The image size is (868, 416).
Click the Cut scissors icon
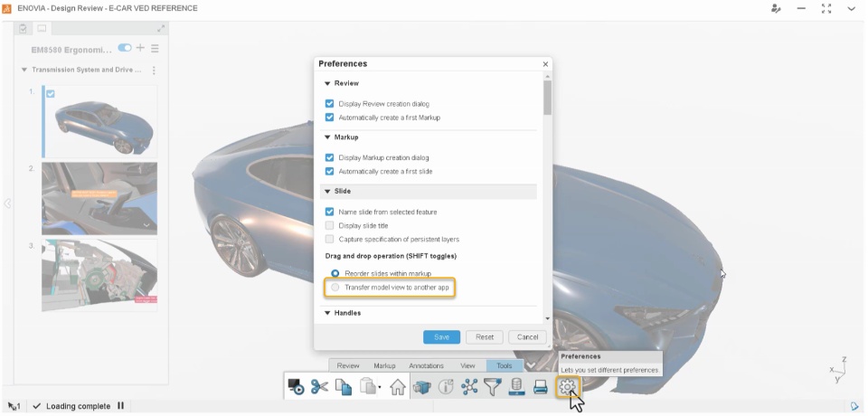pos(319,387)
